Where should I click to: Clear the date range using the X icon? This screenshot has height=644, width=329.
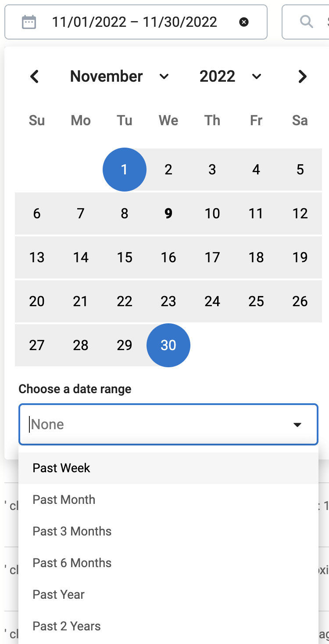pos(244,22)
